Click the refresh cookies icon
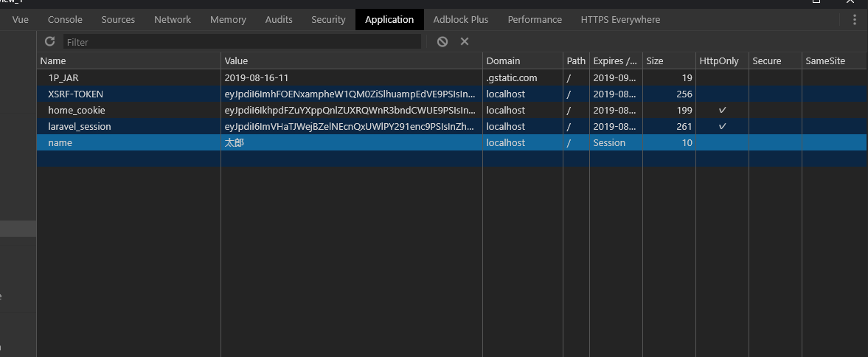This screenshot has width=868, height=357. tap(50, 41)
